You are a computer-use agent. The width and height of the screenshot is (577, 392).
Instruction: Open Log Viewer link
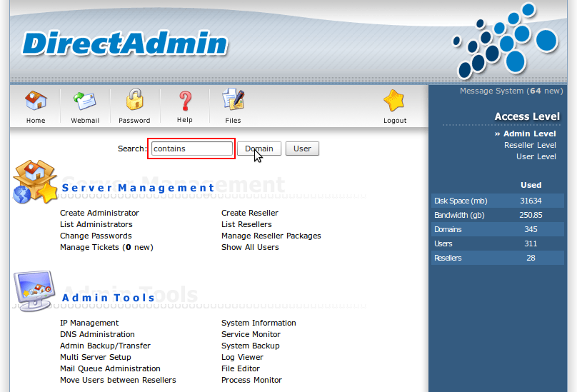click(242, 357)
